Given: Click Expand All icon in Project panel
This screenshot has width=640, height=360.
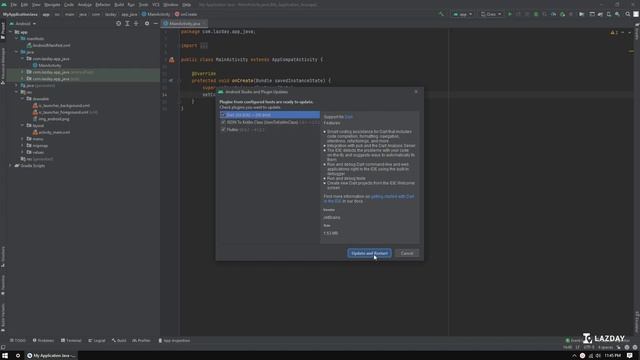Looking at the screenshot, I should [x=127, y=24].
